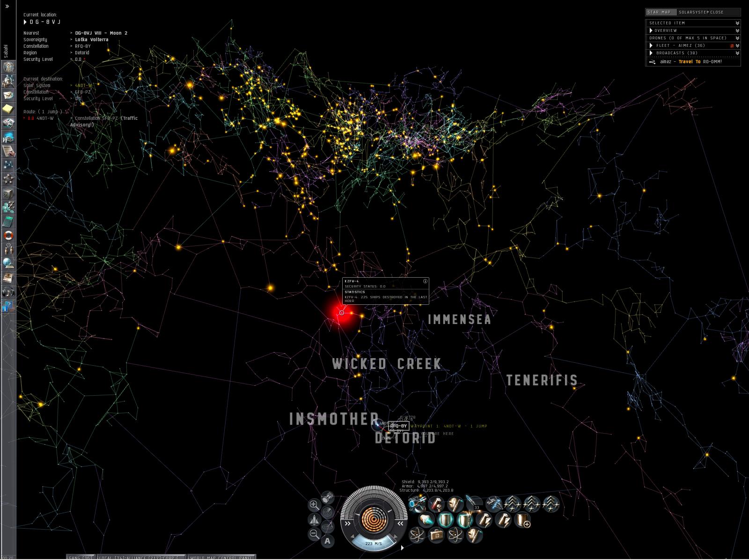
Task: Activate the afterburner thruster module
Action: coord(426,520)
